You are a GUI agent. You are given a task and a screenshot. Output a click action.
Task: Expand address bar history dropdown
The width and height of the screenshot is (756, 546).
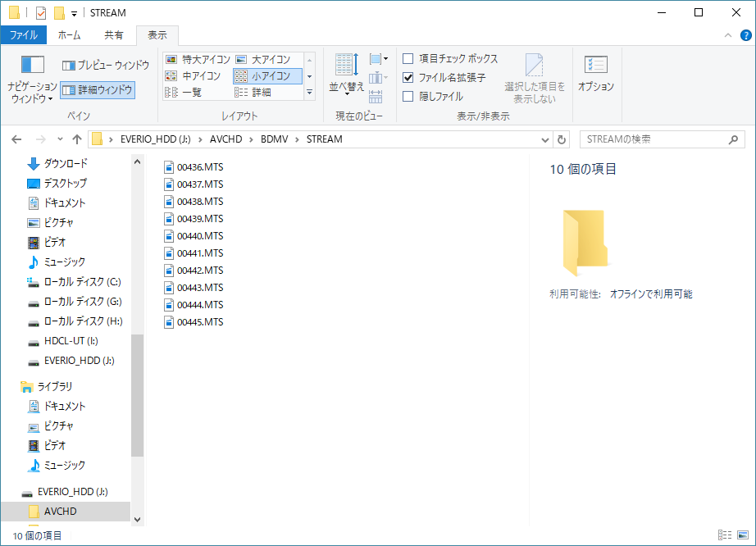tap(544, 139)
